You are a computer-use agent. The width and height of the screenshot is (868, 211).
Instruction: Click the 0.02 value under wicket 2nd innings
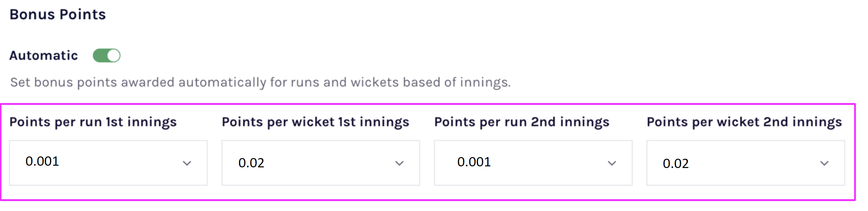click(676, 164)
